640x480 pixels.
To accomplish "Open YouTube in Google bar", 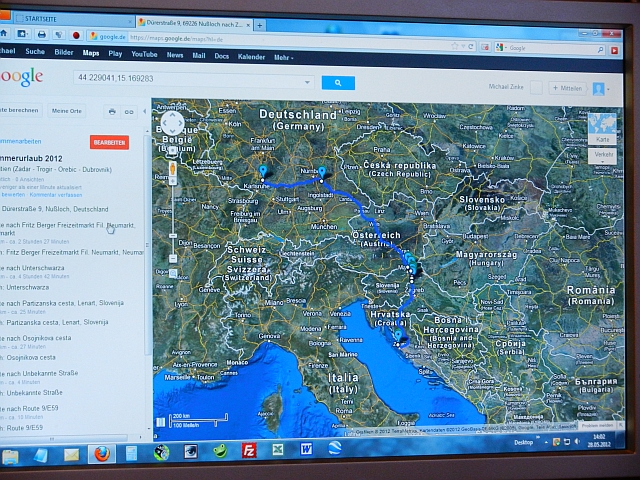I will [x=144, y=54].
